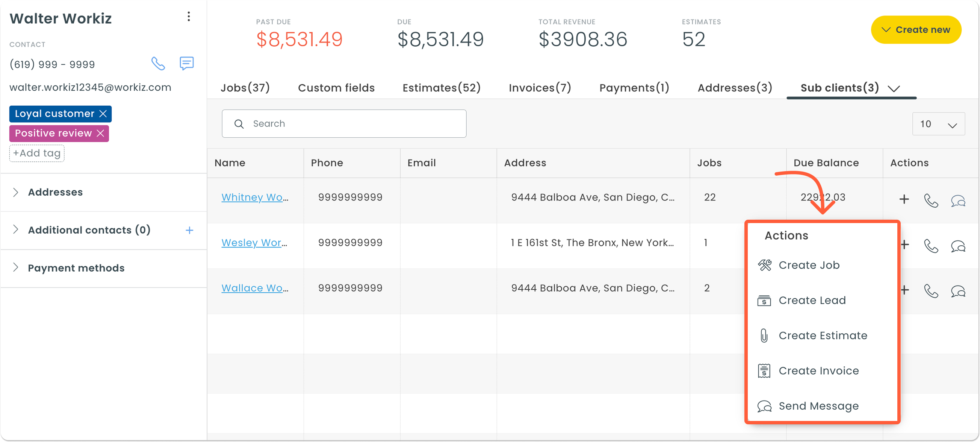This screenshot has height=442, width=980.
Task: Open the Invoices(7) tab
Action: point(540,88)
